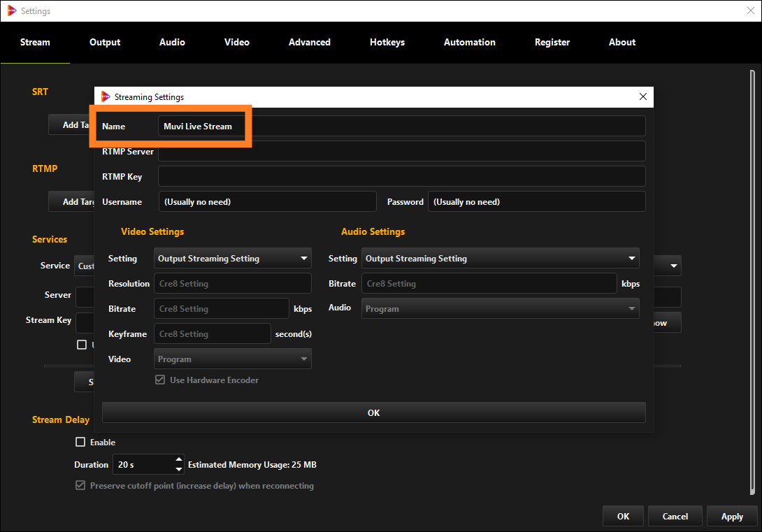Click Cancel in the Settings window
Screen dimensions: 762x532
pos(675,516)
